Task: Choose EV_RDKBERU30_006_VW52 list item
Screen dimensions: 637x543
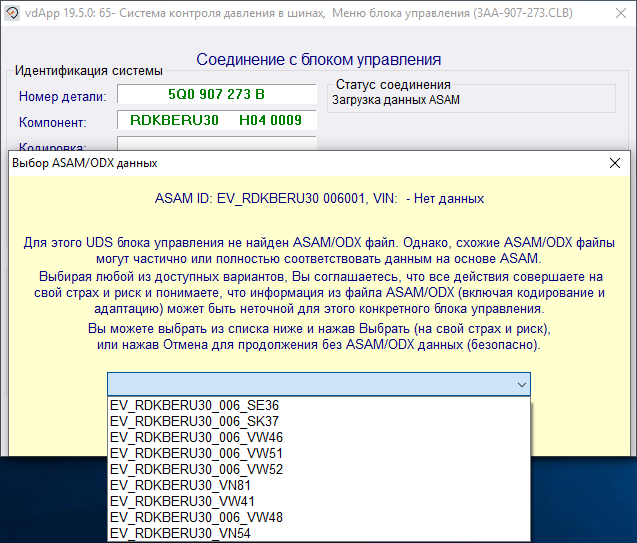Action: point(196,469)
